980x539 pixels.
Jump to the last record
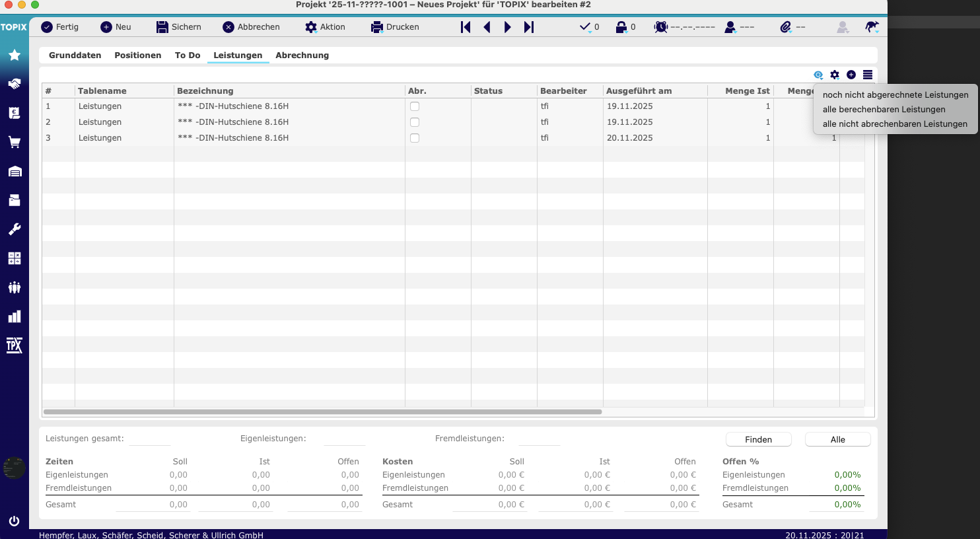click(529, 27)
